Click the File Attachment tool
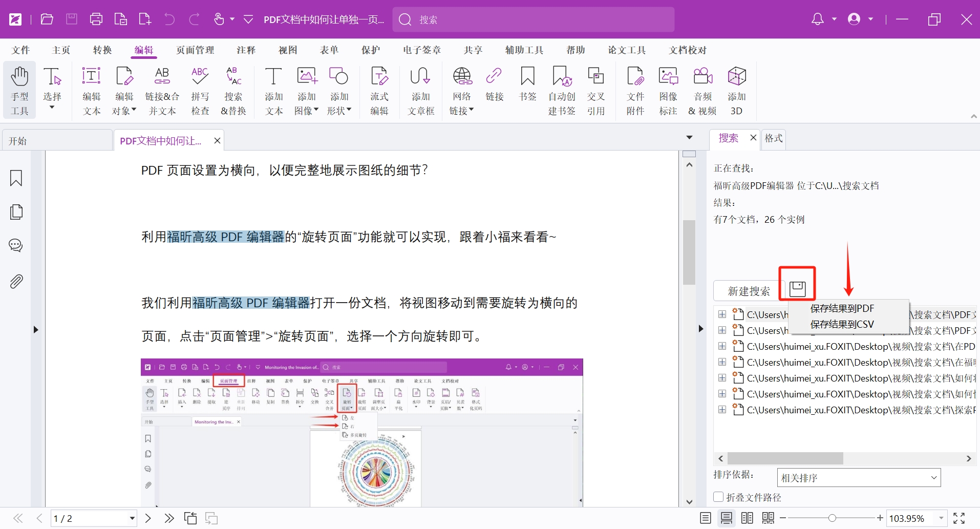 635,91
